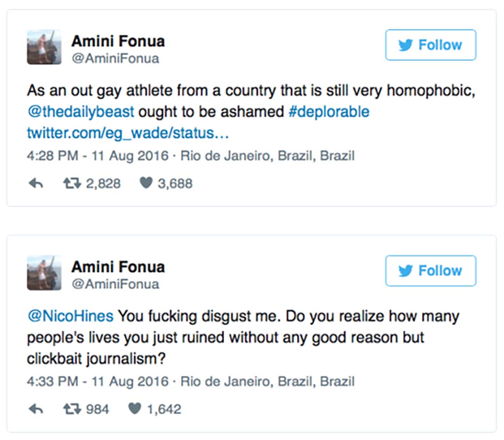Open the first tweet's Rio de Janeiro location
The height and width of the screenshot is (440, 504).
click(267, 156)
